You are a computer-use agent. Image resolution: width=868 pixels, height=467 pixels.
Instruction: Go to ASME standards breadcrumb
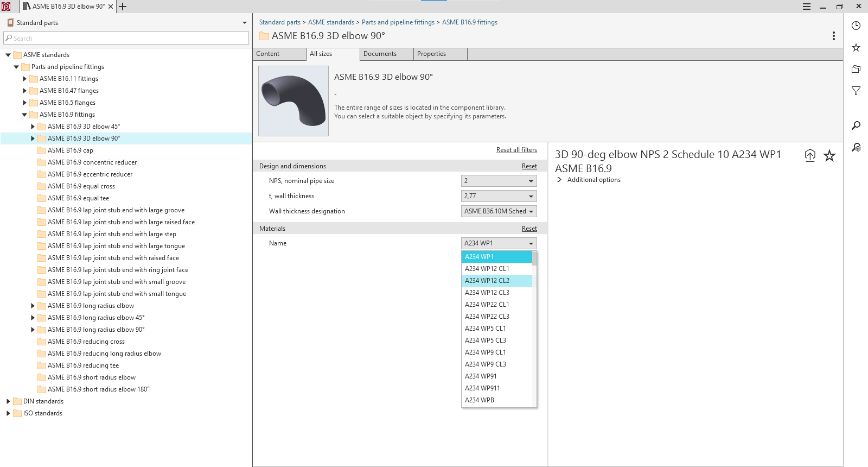click(x=331, y=22)
